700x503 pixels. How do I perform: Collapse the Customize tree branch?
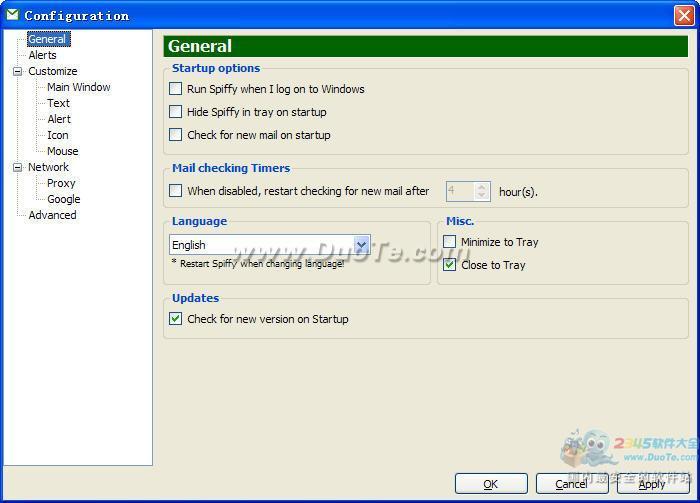pyautogui.click(x=17, y=71)
